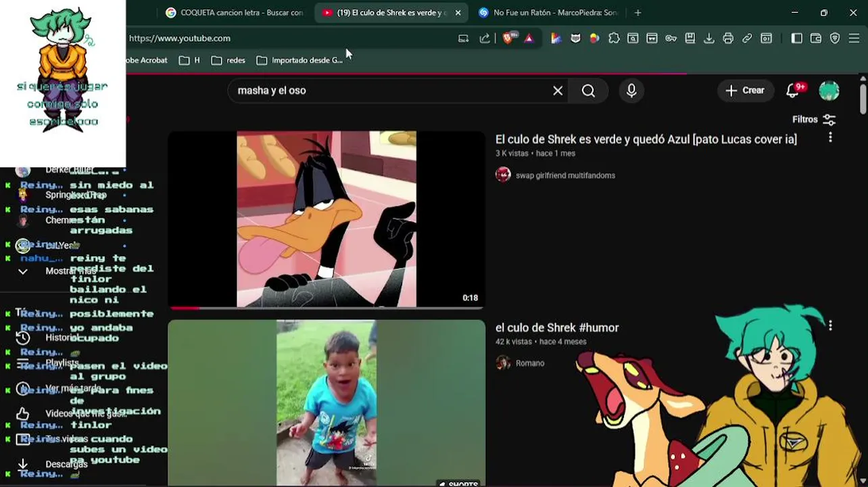Switch to the COQUETA cancion letra tab
Image resolution: width=868 pixels, height=487 pixels.
[235, 12]
